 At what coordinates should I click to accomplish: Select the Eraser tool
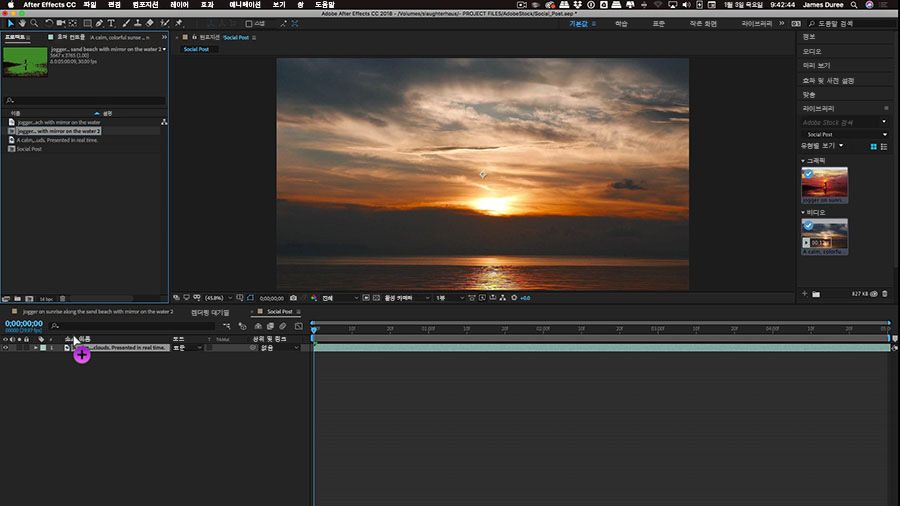pos(150,24)
